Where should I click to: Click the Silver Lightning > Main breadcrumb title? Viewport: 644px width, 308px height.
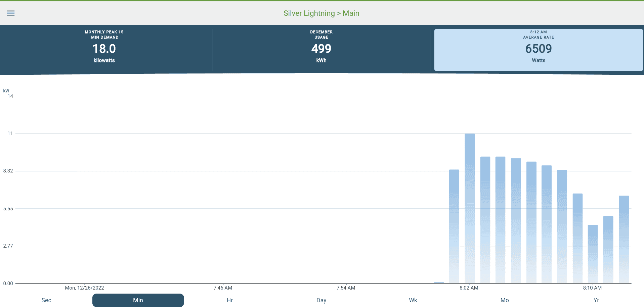point(321,13)
